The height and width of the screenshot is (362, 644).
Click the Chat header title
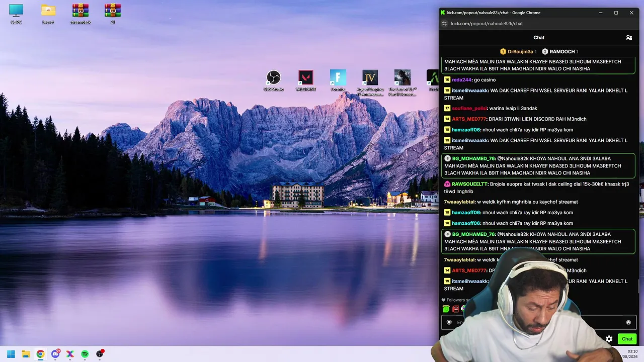coord(539,38)
